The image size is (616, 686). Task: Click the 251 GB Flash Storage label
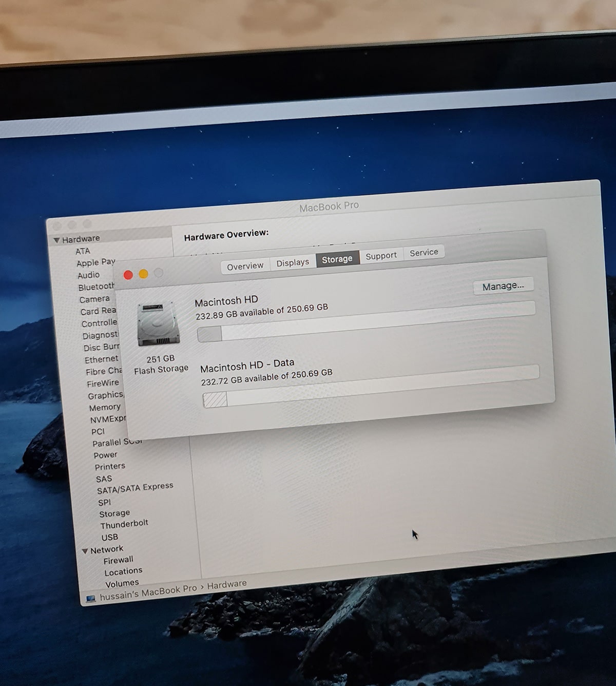click(161, 364)
